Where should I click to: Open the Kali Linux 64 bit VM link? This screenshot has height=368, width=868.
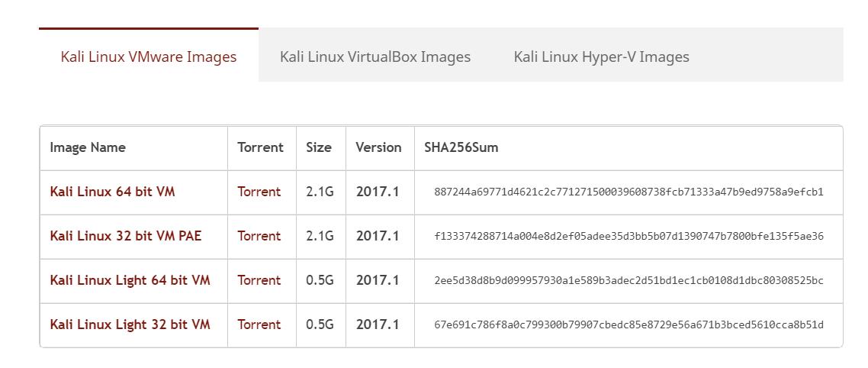112,192
